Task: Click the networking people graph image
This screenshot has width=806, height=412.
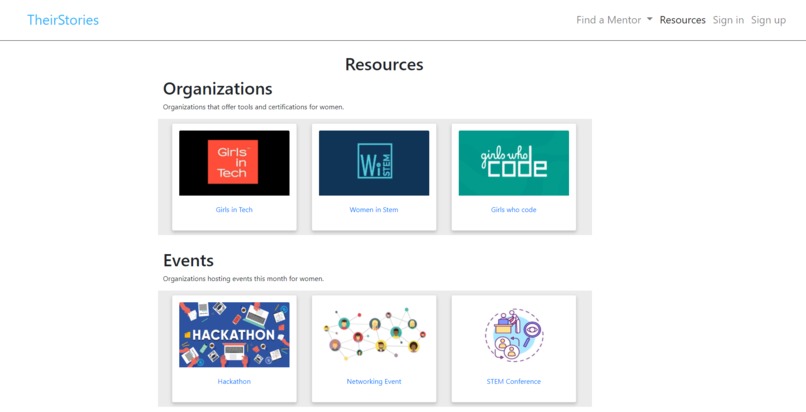Action: [374, 332]
